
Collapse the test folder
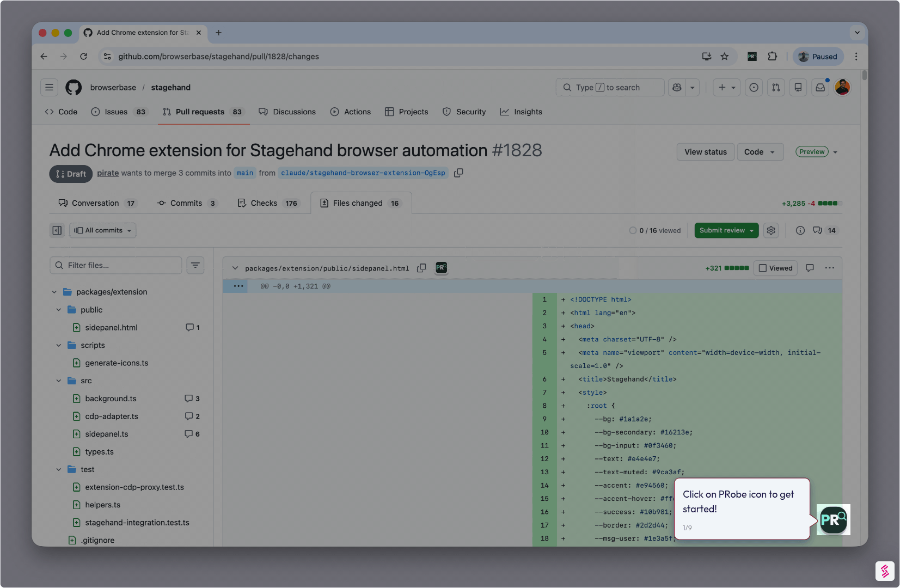point(59,469)
